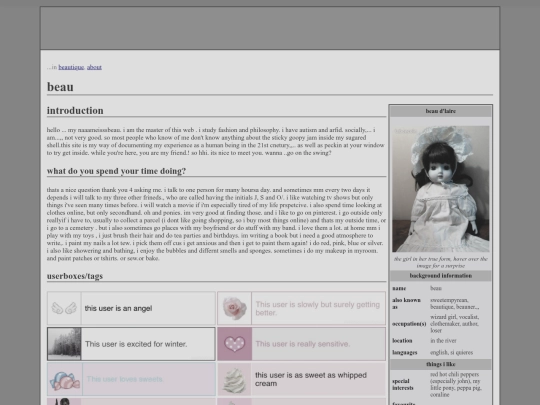Viewport: 540px width, 405px height.
Task: Click the 'name' label in infobox
Action: pyautogui.click(x=399, y=289)
